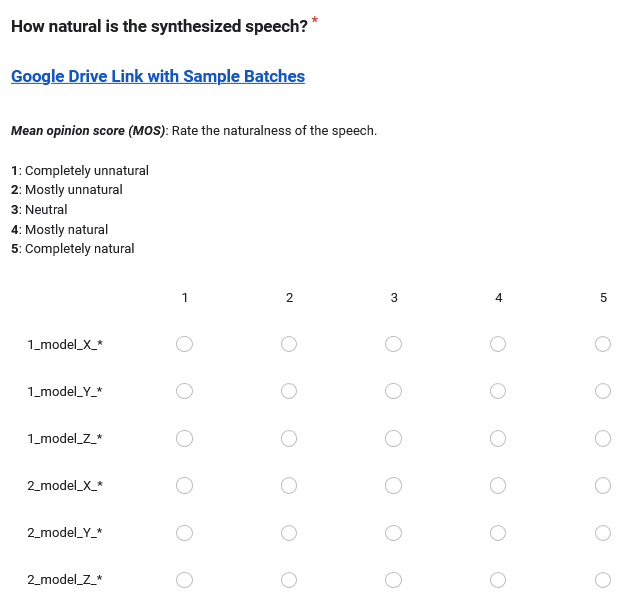This screenshot has height=615, width=641.
Task: Rate 2_model_Y_* as 1
Action: click(x=184, y=532)
